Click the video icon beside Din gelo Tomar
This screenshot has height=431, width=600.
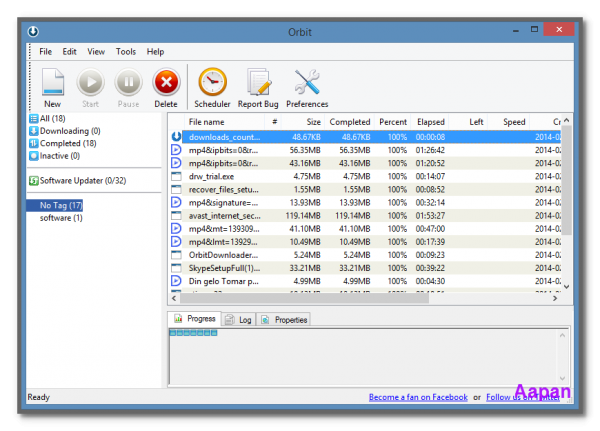176,281
